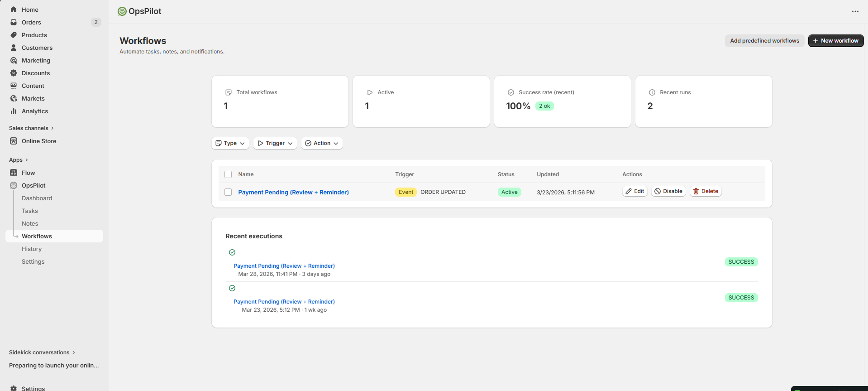
Task: Click the Name column header
Action: [x=246, y=174]
